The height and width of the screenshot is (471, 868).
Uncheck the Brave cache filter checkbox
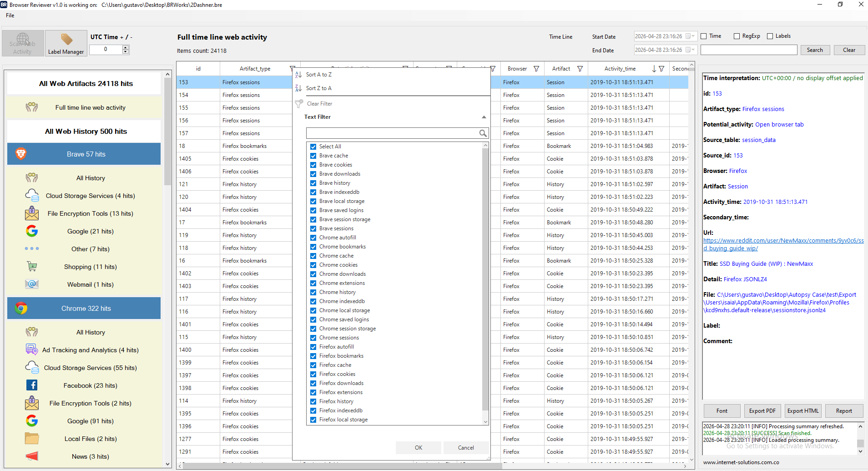tap(313, 156)
